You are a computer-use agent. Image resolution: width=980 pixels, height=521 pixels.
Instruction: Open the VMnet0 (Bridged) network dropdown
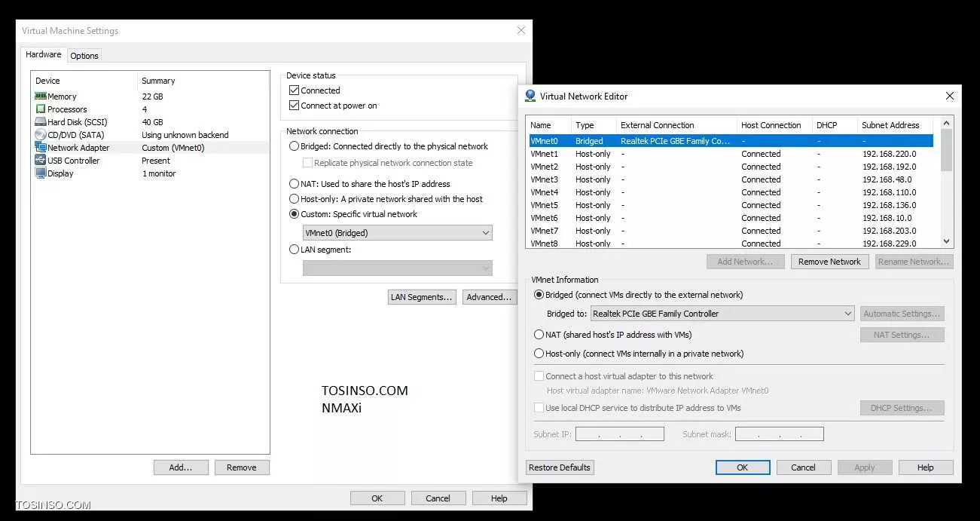[x=398, y=233]
